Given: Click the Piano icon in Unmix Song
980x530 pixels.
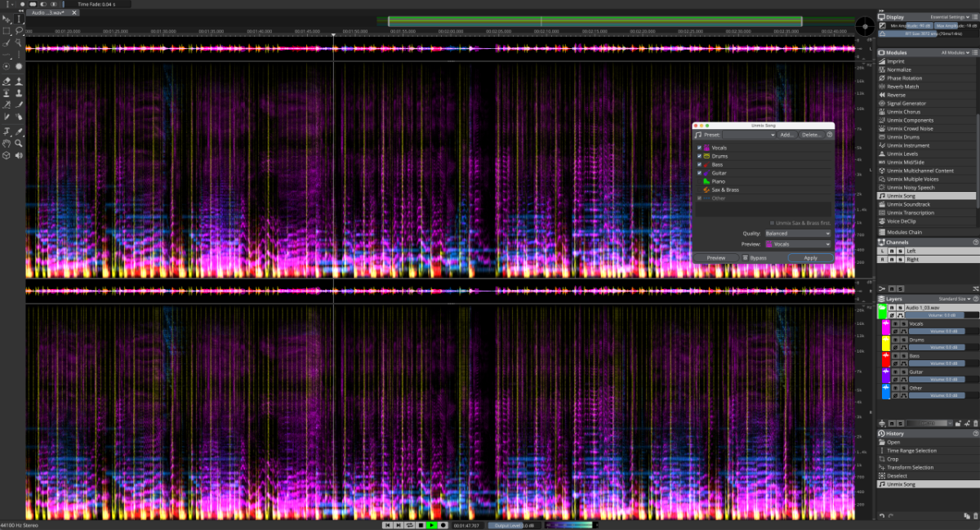Looking at the screenshot, I should click(x=706, y=181).
